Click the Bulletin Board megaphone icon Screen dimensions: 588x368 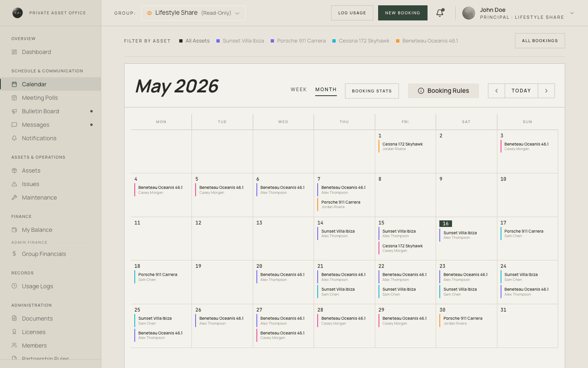click(14, 111)
